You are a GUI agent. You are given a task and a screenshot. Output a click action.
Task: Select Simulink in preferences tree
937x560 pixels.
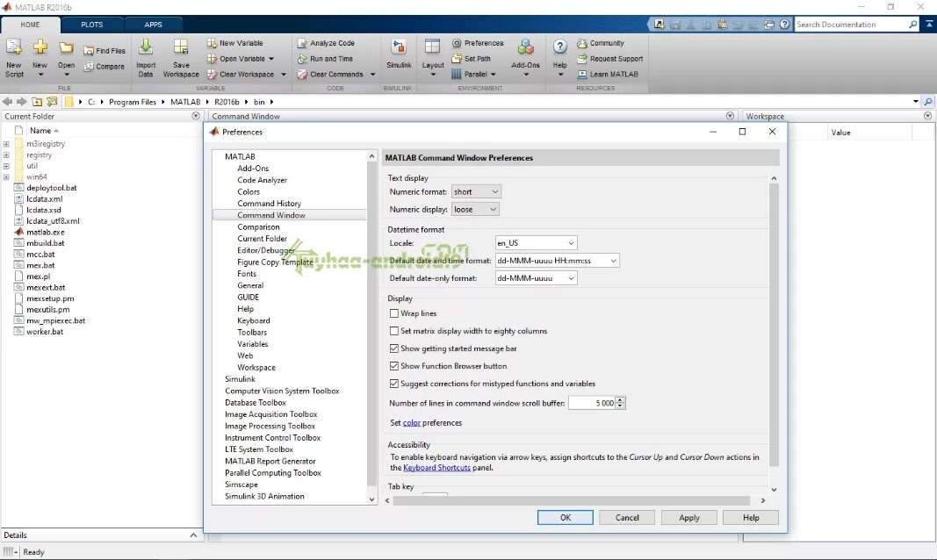(x=240, y=379)
